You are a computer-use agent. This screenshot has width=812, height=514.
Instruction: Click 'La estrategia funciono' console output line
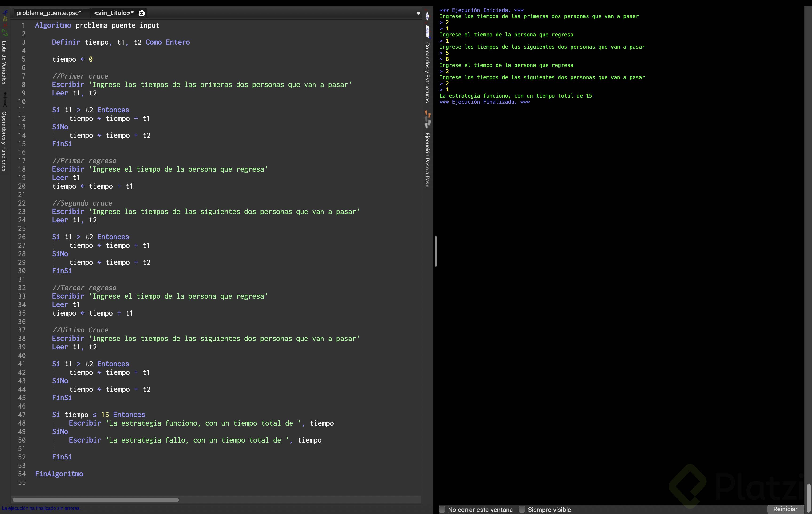pyautogui.click(x=516, y=96)
